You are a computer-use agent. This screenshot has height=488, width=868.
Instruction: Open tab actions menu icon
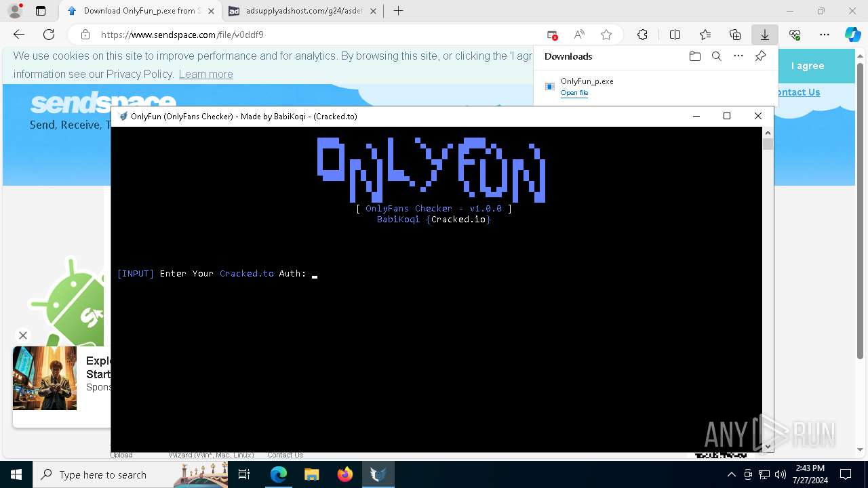point(41,11)
